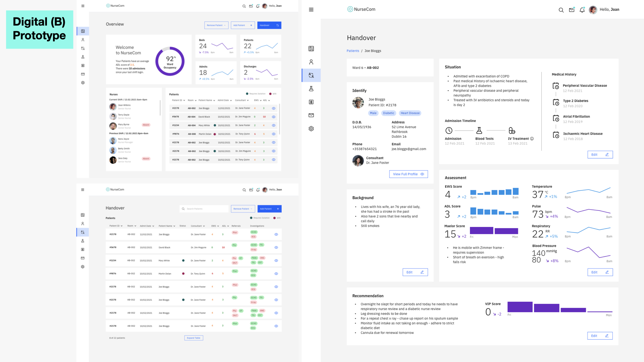
Task: Click the Search Patients field
Action: click(x=205, y=209)
